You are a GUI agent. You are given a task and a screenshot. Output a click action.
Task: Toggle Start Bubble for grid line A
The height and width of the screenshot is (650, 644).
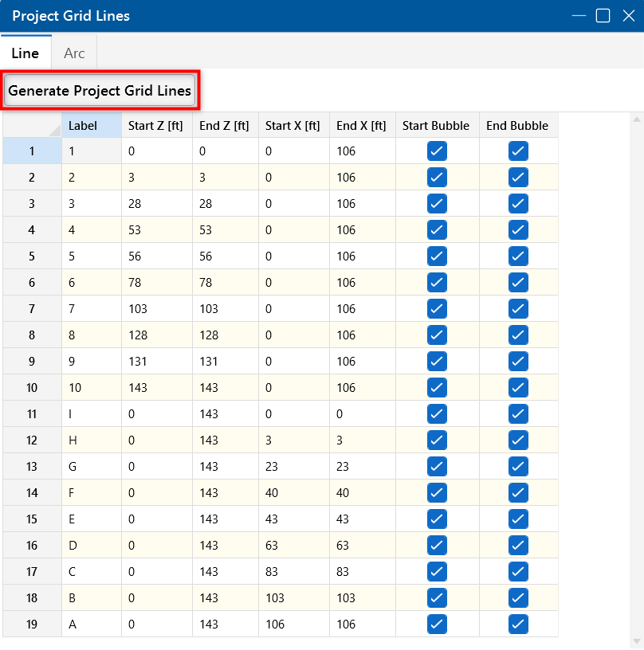437,625
